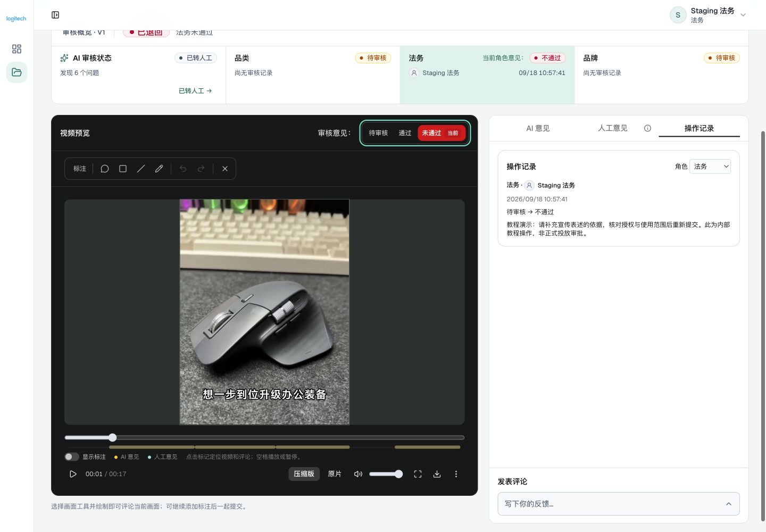Click the Logitech logo

16,19
